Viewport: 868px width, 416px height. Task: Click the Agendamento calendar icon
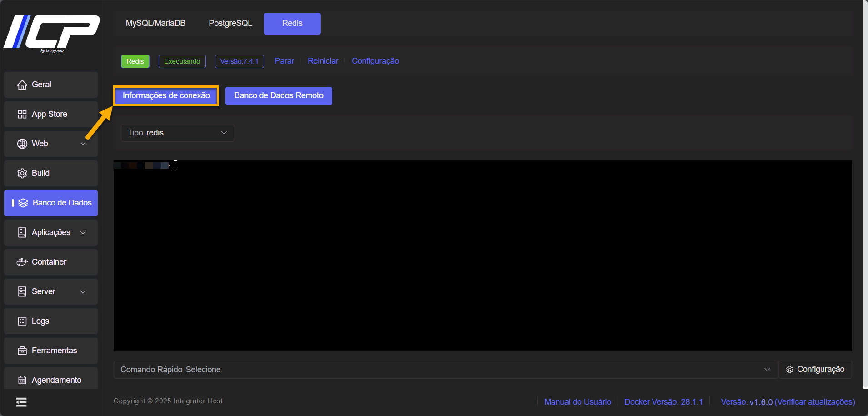coord(22,381)
